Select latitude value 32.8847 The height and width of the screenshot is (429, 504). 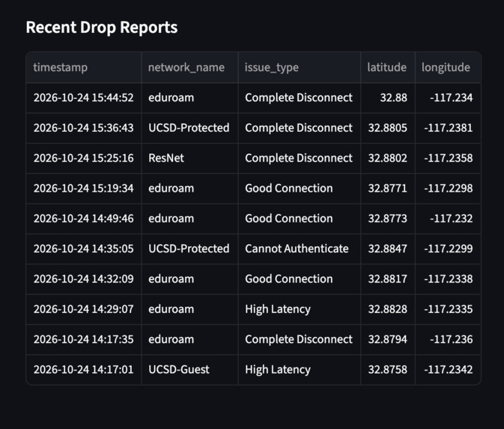[x=388, y=249]
